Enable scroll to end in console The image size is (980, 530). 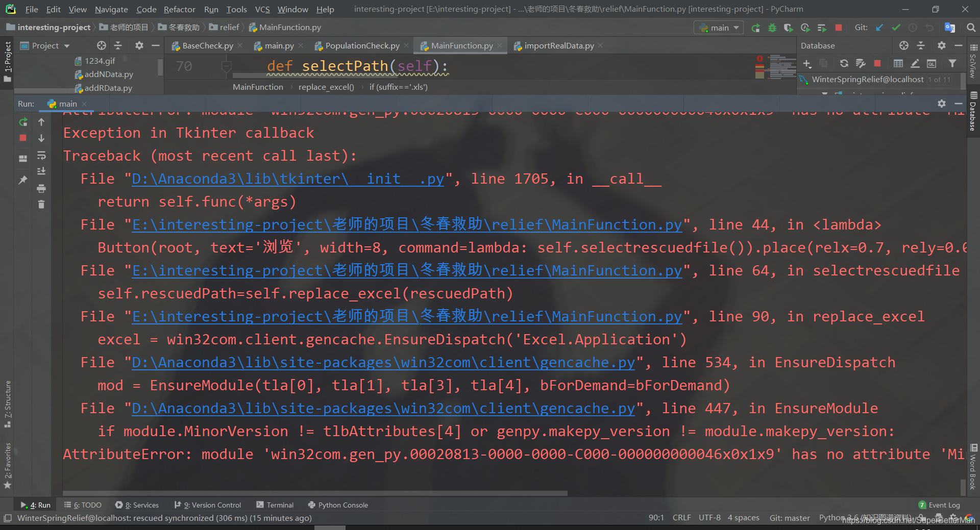[x=42, y=171]
